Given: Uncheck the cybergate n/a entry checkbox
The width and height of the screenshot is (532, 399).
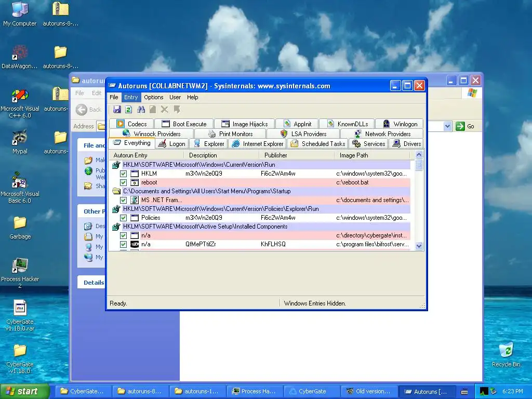Looking at the screenshot, I should 124,235.
